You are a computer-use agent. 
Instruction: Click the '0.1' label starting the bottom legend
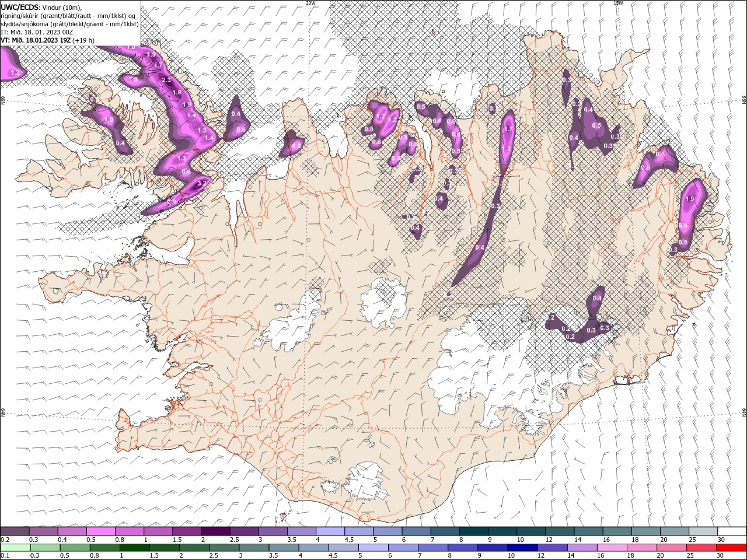5,556
